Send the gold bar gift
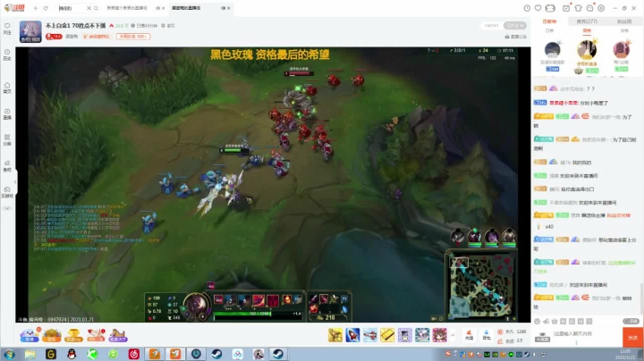The height and width of the screenshot is (361, 644). click(387, 335)
